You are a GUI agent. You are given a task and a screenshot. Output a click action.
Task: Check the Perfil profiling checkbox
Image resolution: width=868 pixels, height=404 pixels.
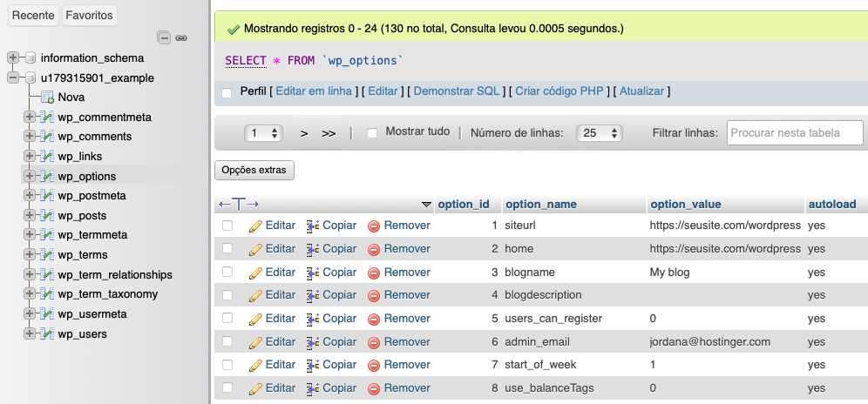[227, 93]
